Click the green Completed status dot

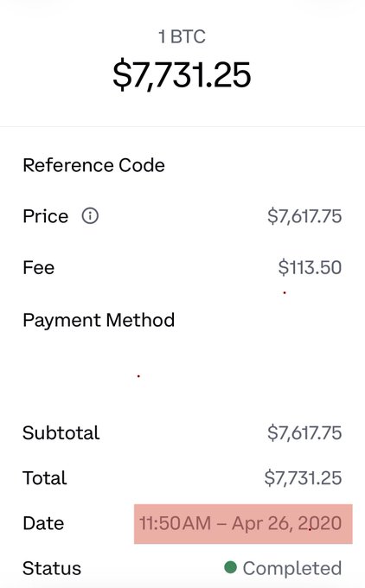230,567
